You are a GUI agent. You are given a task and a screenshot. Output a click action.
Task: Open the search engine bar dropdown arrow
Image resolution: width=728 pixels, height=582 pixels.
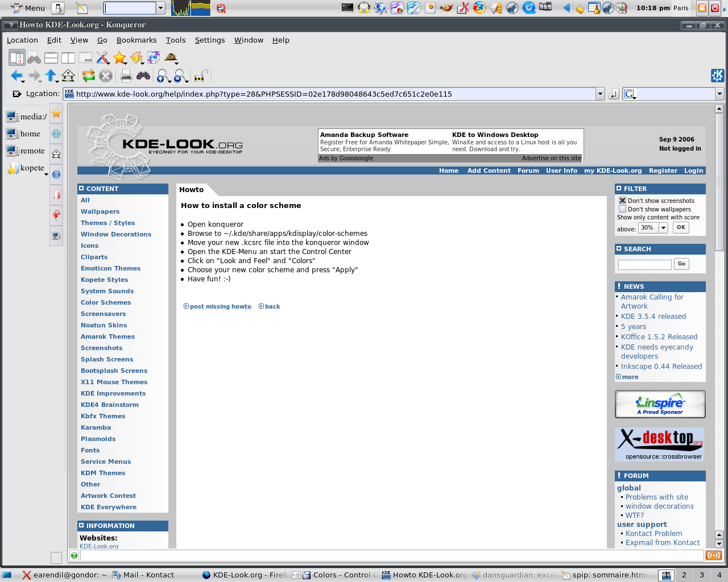tap(719, 94)
